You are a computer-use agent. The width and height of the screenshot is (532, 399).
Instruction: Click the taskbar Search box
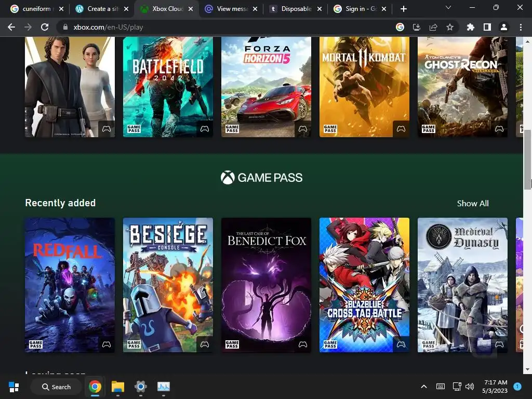(56, 387)
